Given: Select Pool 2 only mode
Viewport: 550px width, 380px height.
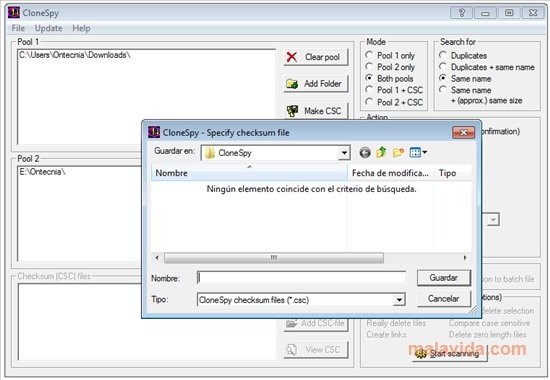Looking at the screenshot, I should point(390,67).
